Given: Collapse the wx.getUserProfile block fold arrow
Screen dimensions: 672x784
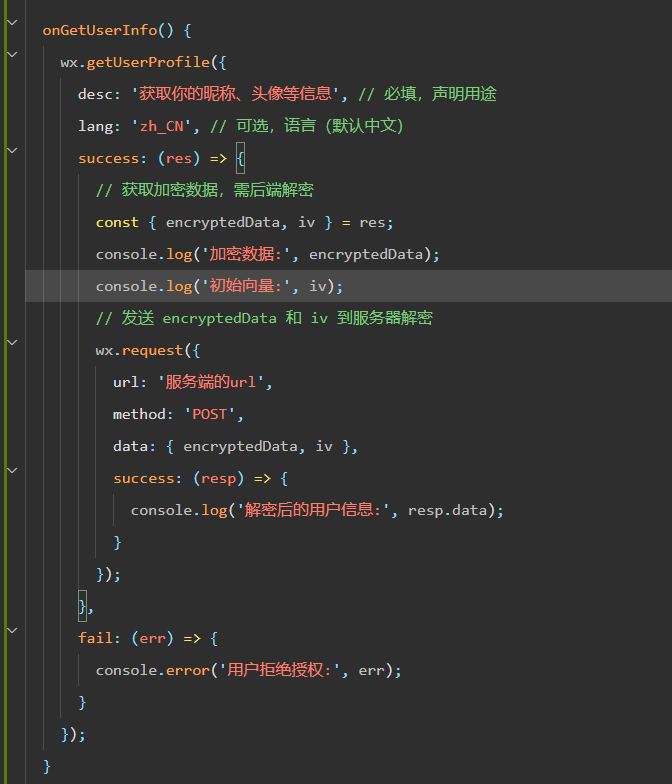Looking at the screenshot, I should tap(12, 54).
